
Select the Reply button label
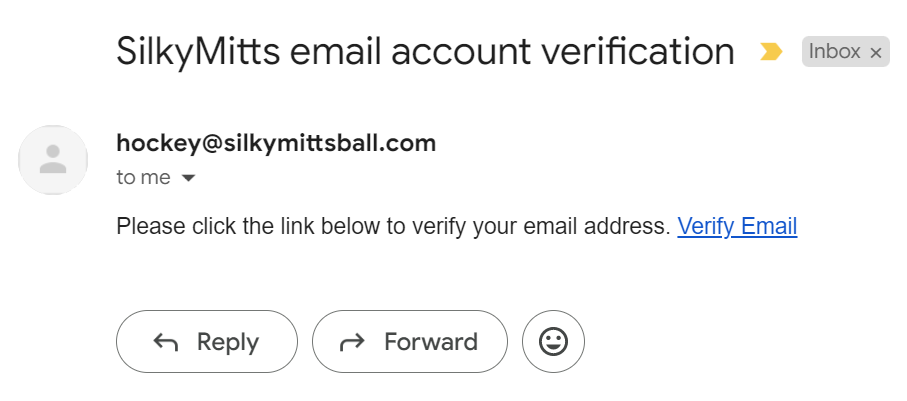(x=228, y=342)
